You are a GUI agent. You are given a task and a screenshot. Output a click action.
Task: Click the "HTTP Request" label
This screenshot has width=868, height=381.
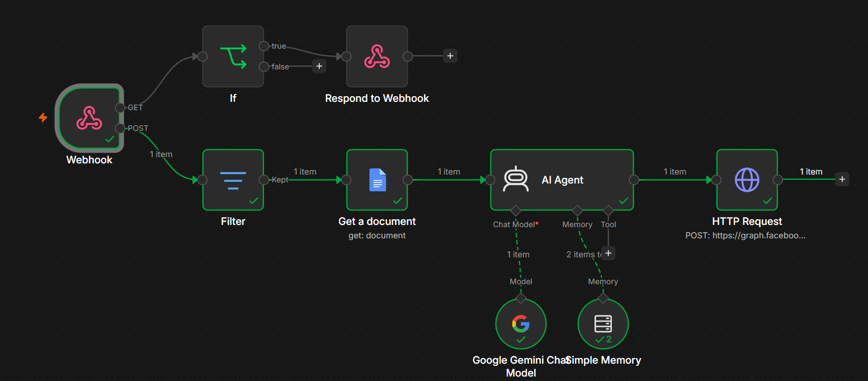coord(747,221)
